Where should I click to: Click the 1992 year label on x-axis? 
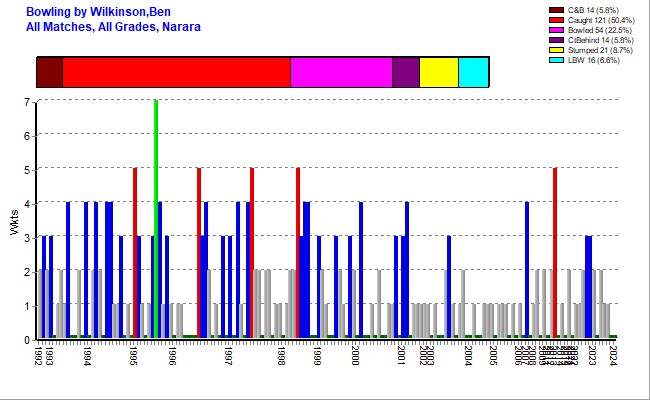(x=38, y=356)
